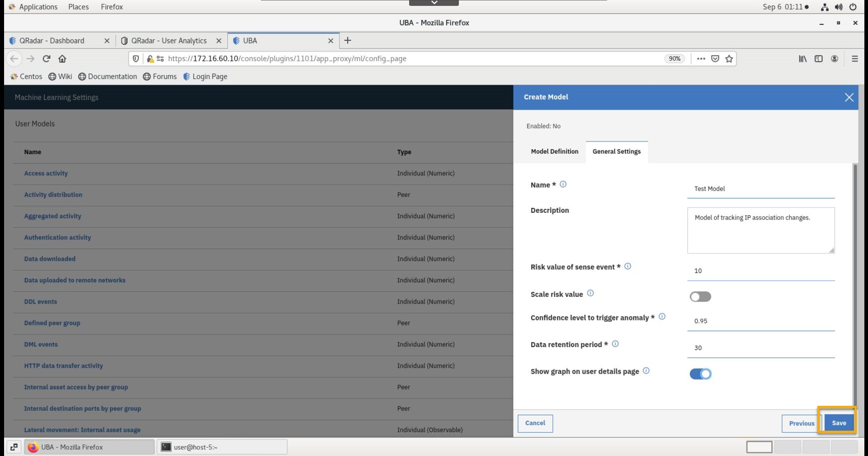Click info icon next to Scale risk value

pos(590,293)
